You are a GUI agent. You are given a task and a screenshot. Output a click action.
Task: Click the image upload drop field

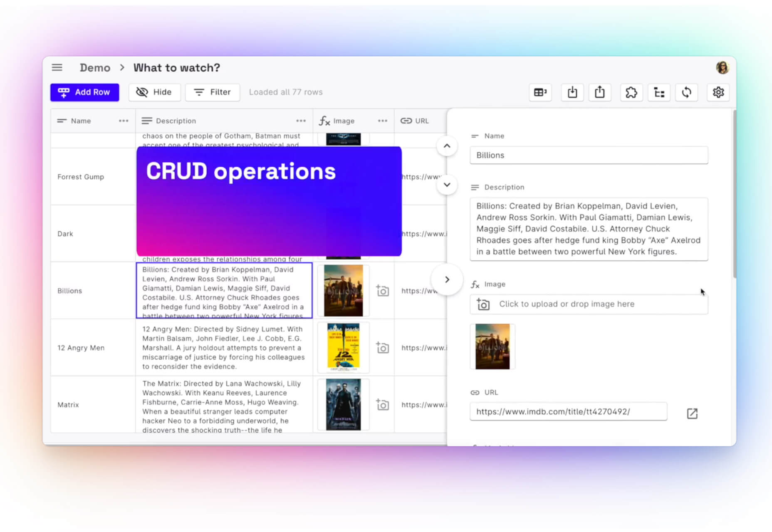[589, 304]
